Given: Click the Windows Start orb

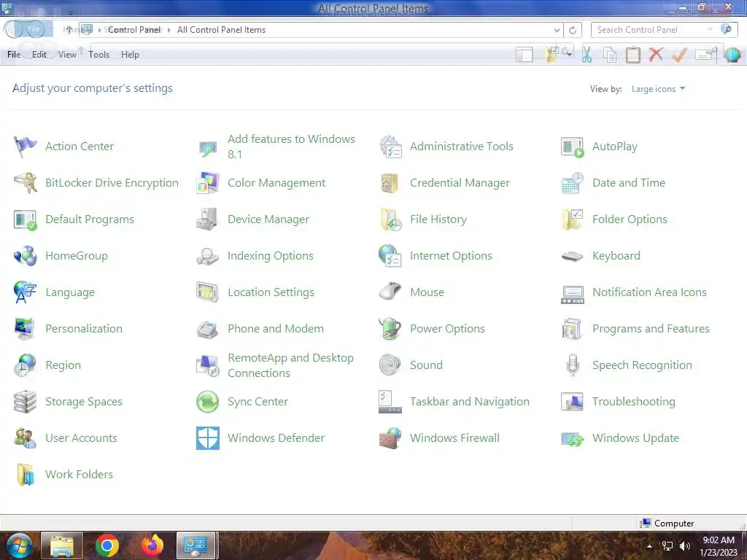Looking at the screenshot, I should 20,545.
